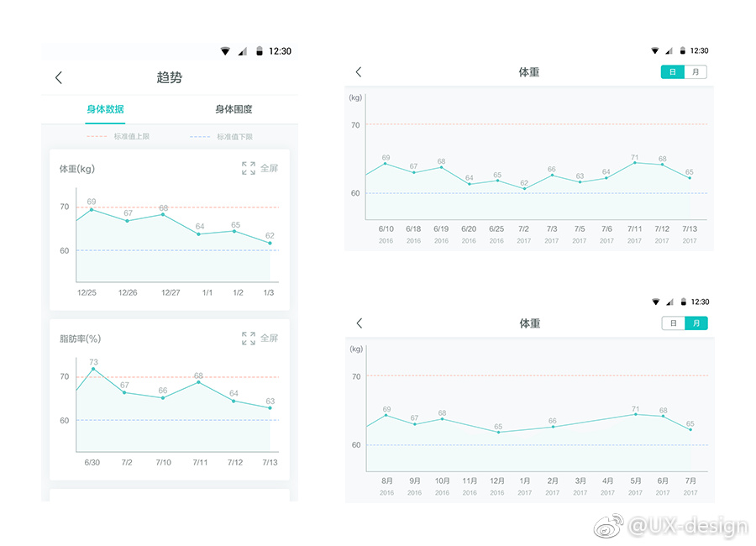Select the 66 point at 2月 in monthly chart
Viewport: 756px width, 546px height.
click(x=553, y=427)
